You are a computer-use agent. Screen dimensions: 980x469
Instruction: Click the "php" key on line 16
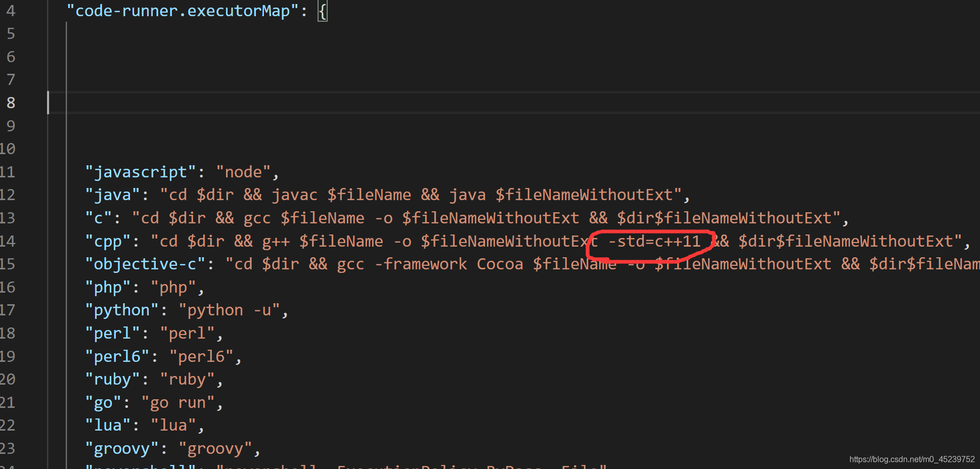108,287
